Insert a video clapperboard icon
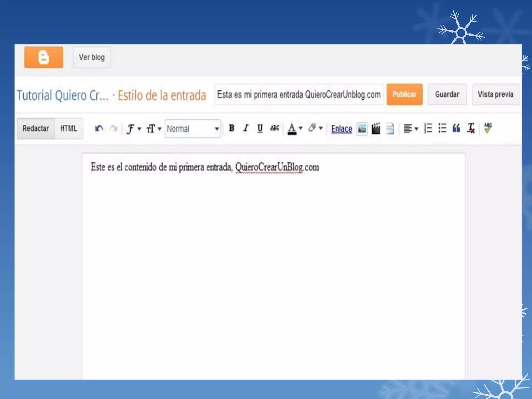This screenshot has height=399, width=532. click(376, 128)
